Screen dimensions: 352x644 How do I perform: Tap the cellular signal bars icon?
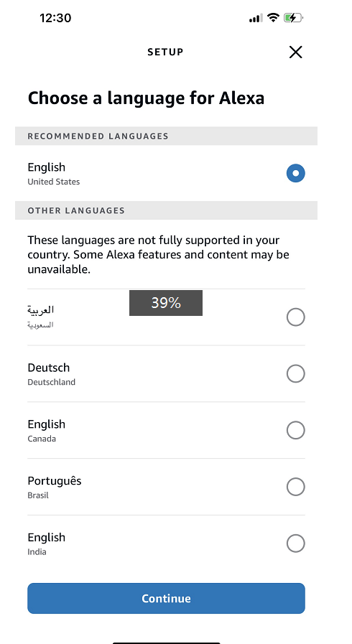click(x=256, y=18)
